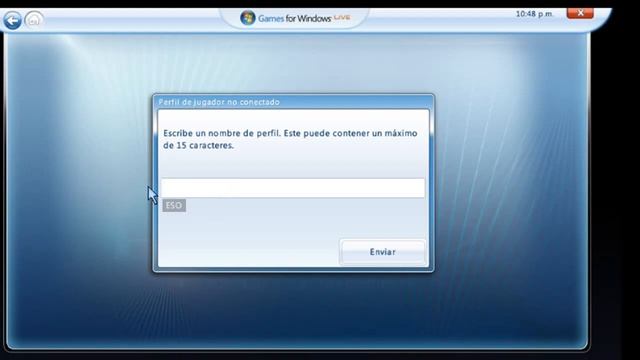Click the 'Perfil de jugador no conectado' title
This screenshot has width=640, height=360.
(219, 102)
